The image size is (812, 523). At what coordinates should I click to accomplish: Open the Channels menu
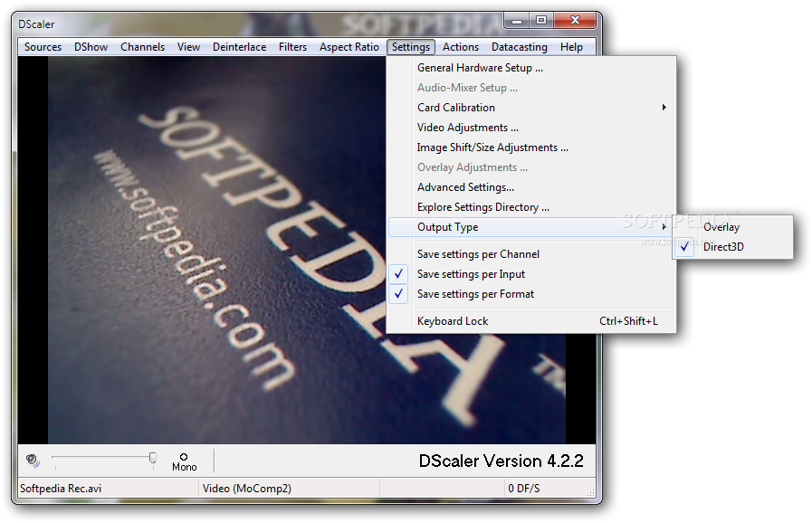tap(142, 47)
